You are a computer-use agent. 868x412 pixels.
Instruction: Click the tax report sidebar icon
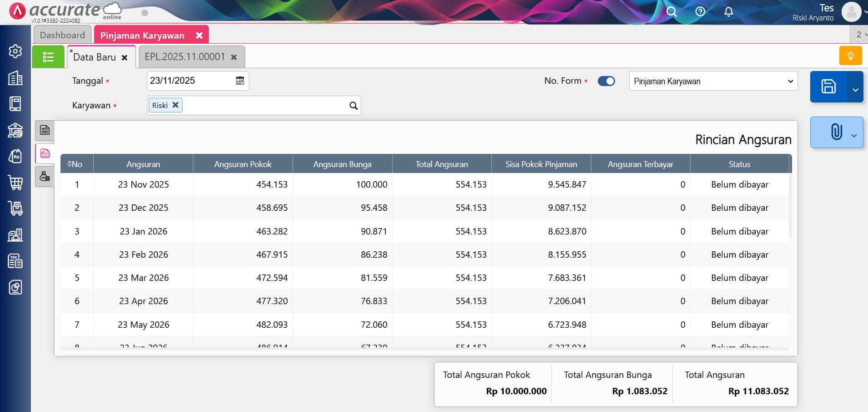pos(15,261)
